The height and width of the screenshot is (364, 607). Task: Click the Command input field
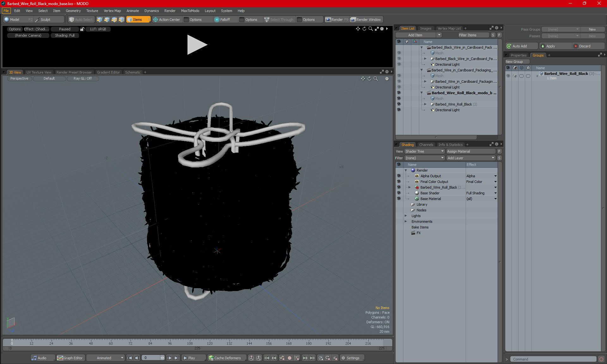pyautogui.click(x=554, y=359)
